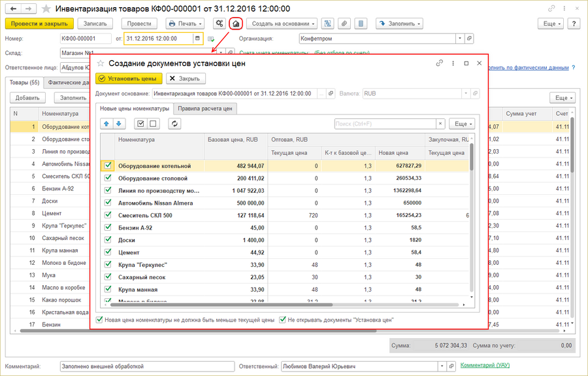Open Организация dropdown arrow
Screen dimensions: 588x376
coord(460,39)
